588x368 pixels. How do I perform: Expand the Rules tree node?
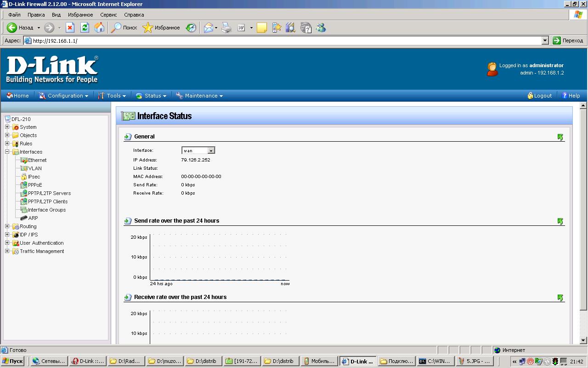tap(7, 144)
